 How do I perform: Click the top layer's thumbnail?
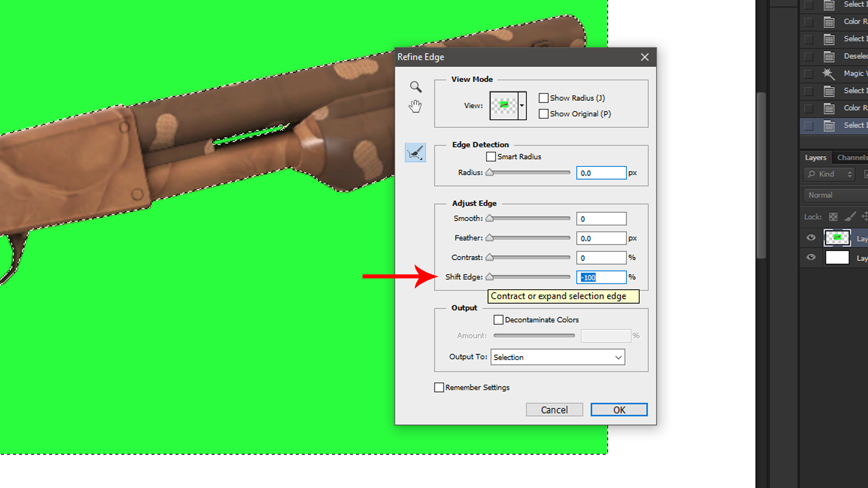pyautogui.click(x=837, y=238)
